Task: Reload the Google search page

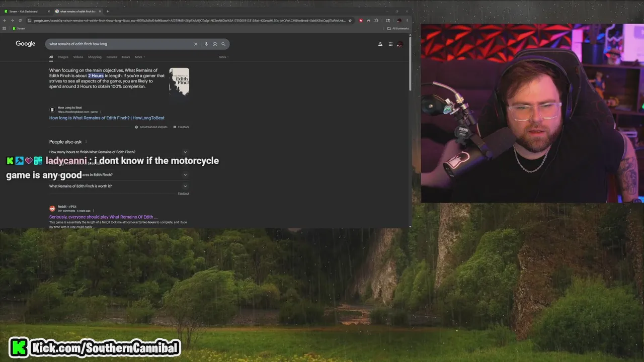Action: point(20,21)
